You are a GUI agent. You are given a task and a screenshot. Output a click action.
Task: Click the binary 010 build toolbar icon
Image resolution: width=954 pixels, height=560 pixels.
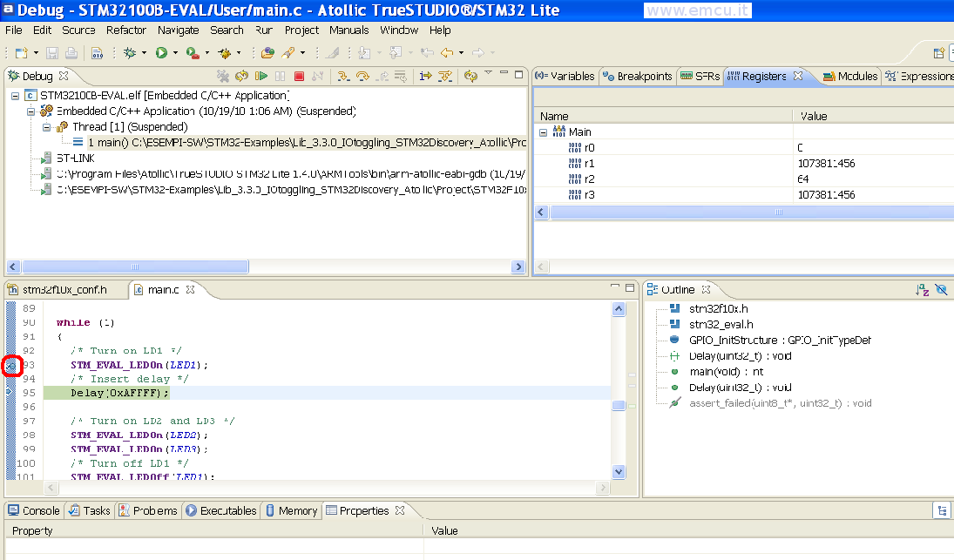pyautogui.click(x=98, y=53)
